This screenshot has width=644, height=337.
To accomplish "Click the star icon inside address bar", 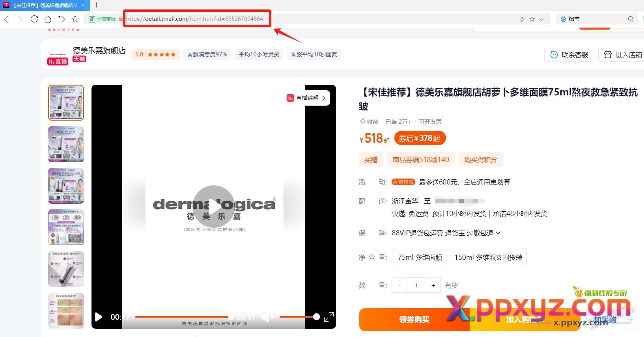I will (532, 19).
